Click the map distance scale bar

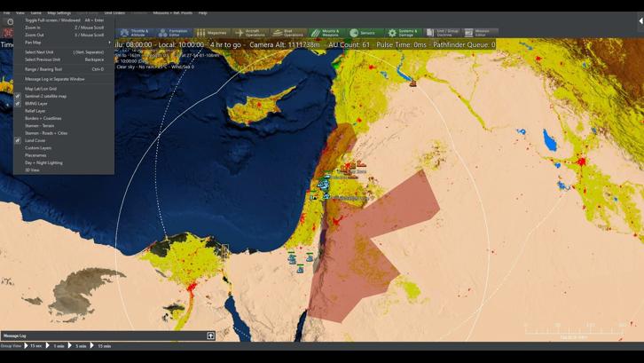(575, 330)
